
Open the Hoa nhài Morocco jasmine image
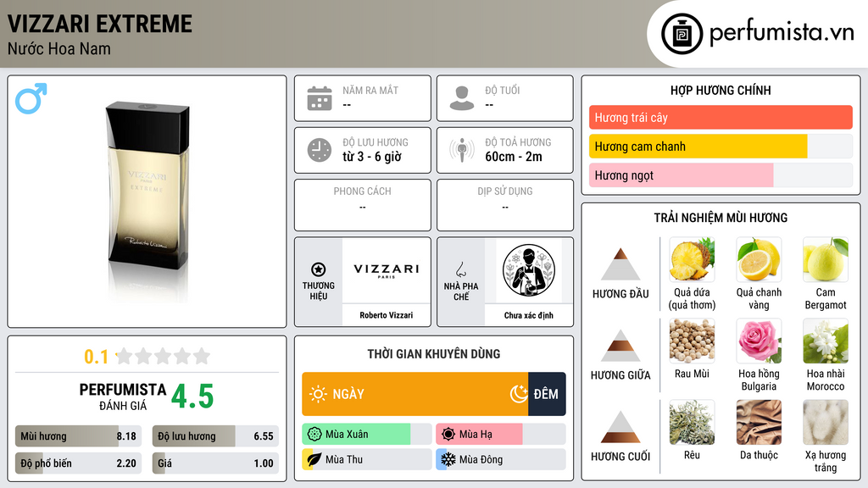tap(826, 341)
